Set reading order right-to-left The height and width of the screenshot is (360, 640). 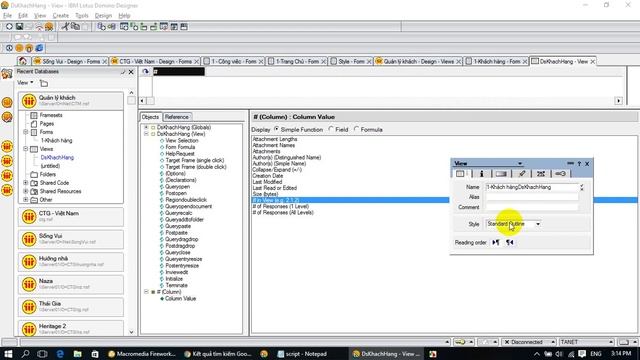coord(510,242)
